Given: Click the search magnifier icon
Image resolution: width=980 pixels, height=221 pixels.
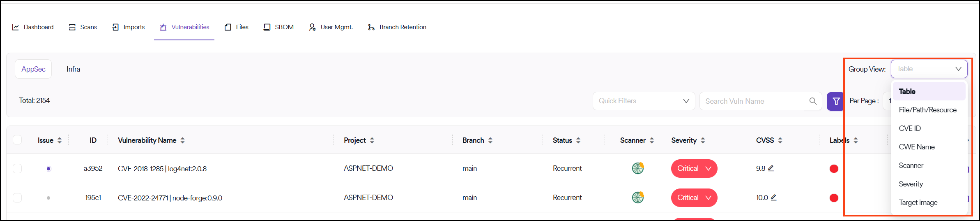Looking at the screenshot, I should click(813, 101).
